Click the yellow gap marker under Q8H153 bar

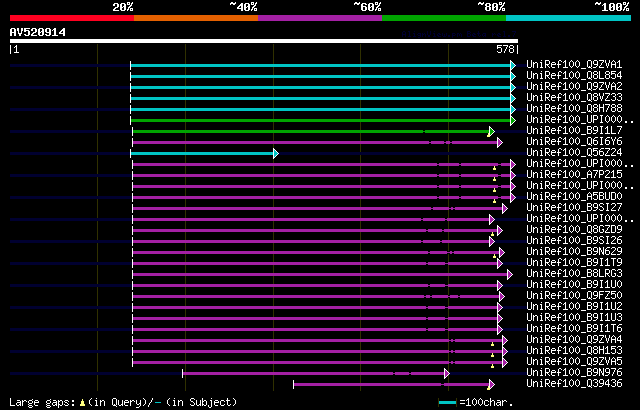pyautogui.click(x=492, y=355)
